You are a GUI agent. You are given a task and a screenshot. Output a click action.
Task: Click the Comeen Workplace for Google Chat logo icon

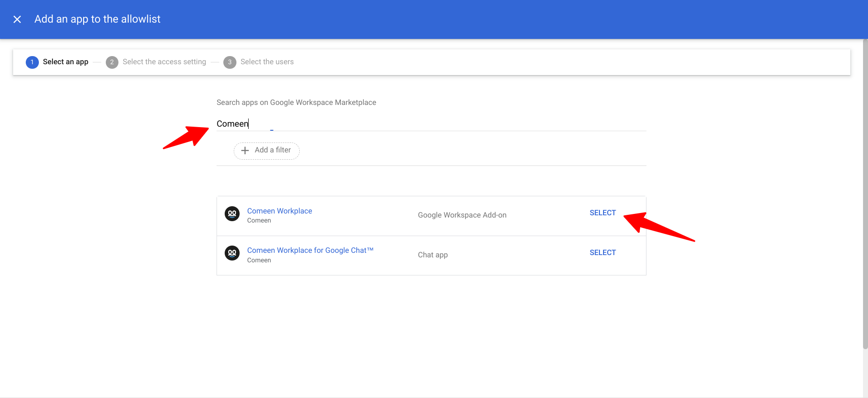(232, 253)
